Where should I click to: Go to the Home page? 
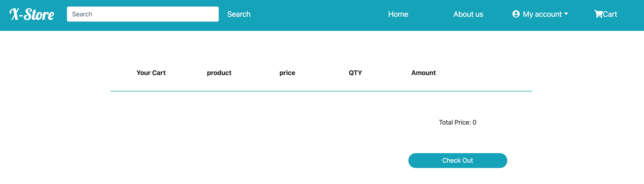pos(398,14)
